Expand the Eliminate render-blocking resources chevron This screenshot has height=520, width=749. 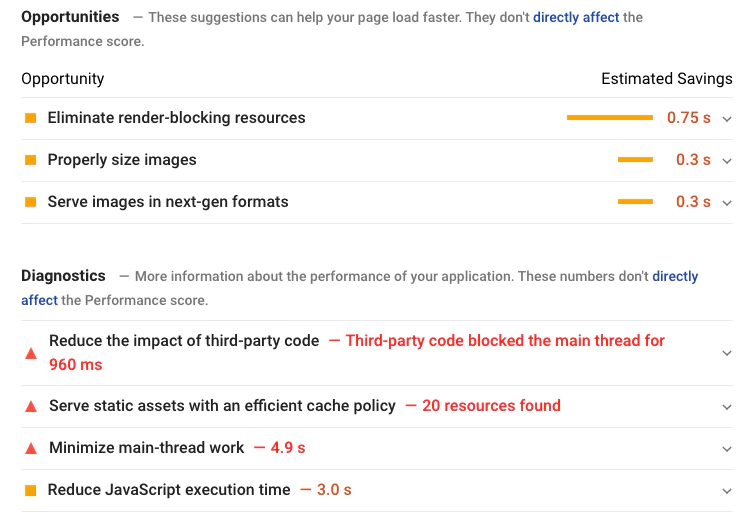tap(727, 118)
